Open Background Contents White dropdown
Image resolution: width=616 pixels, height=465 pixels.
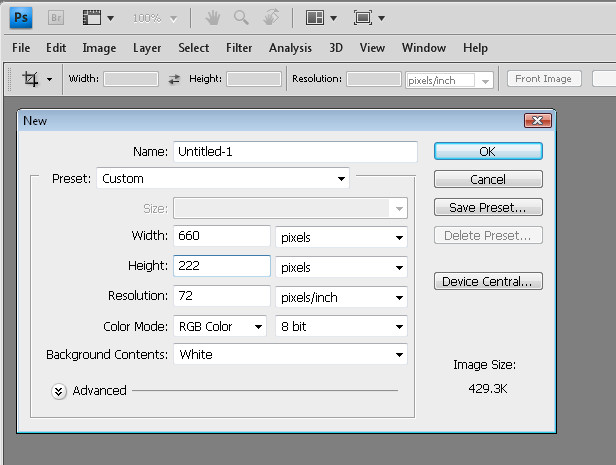[x=290, y=355]
